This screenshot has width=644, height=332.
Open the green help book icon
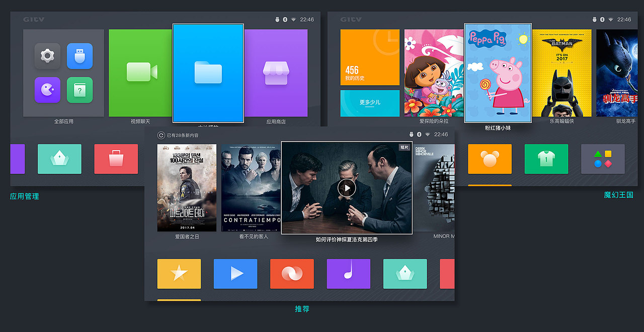coord(79,90)
